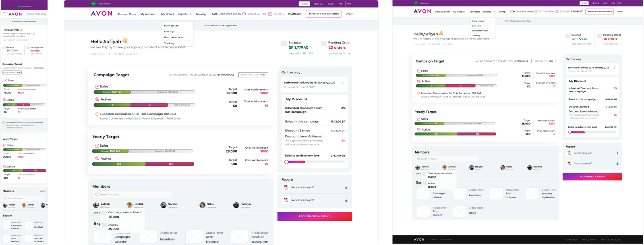Collapse the Reports chevron in the center mockup navbar
644x245 pixels.
(191, 14)
